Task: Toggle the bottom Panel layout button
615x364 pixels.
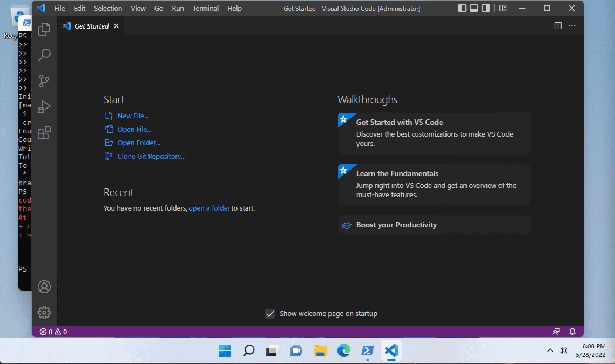Action: (474, 8)
